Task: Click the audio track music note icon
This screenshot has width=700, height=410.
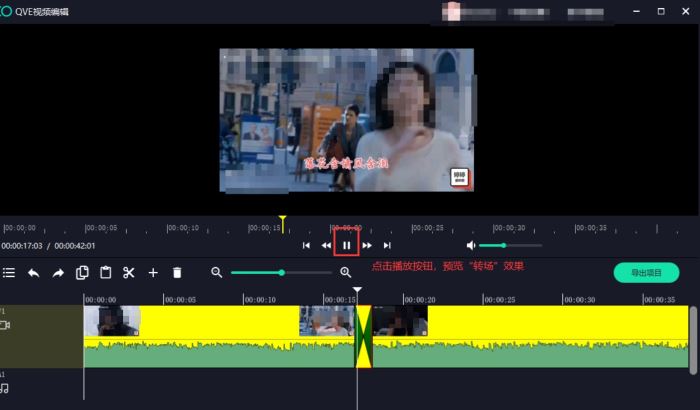Action: pyautogui.click(x=4, y=388)
